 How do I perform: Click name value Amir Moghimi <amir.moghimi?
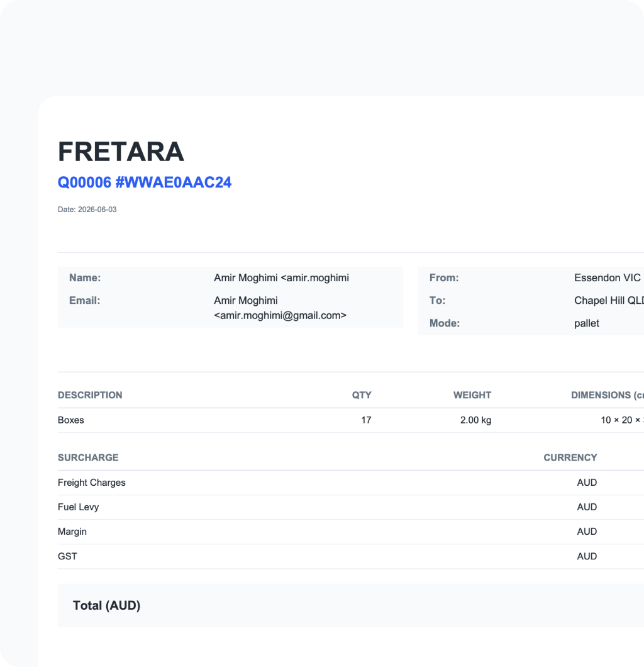[281, 277]
